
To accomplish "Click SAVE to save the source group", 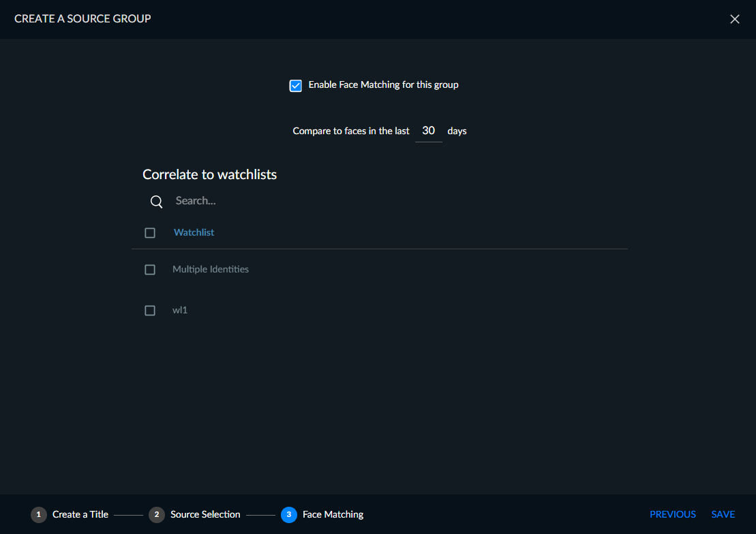I will click(723, 514).
